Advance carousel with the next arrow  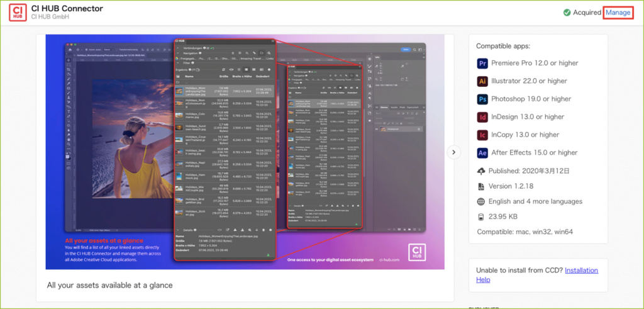click(x=454, y=152)
